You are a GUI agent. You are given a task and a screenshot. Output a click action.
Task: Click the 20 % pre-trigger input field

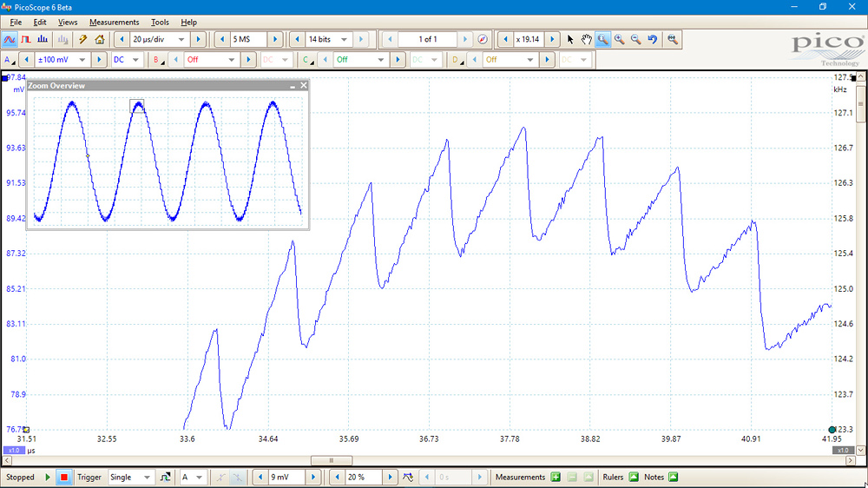(x=363, y=477)
